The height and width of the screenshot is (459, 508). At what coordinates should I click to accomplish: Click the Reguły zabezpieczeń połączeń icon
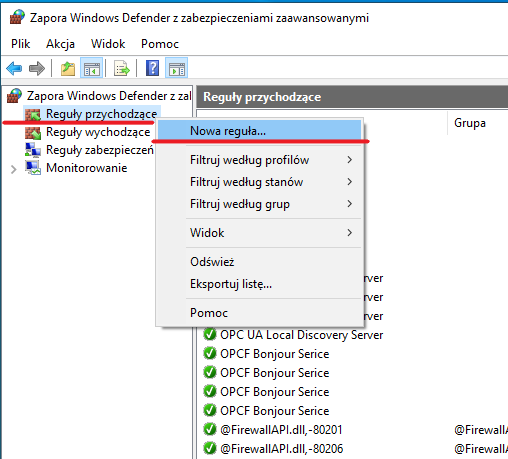coord(33,150)
